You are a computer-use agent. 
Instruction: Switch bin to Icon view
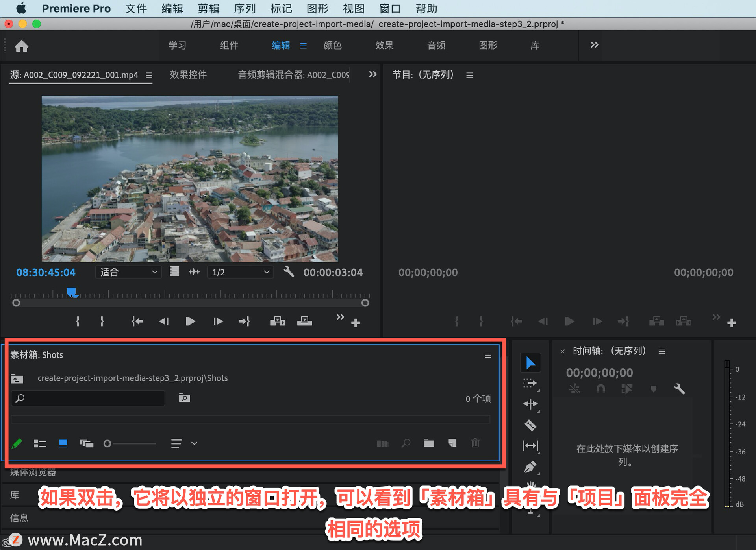point(63,443)
